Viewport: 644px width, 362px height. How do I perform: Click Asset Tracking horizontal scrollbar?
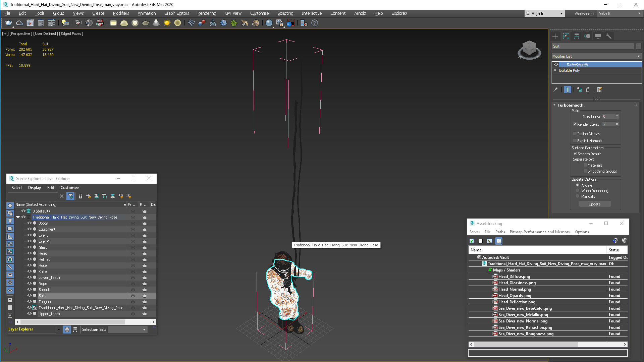[526, 344]
